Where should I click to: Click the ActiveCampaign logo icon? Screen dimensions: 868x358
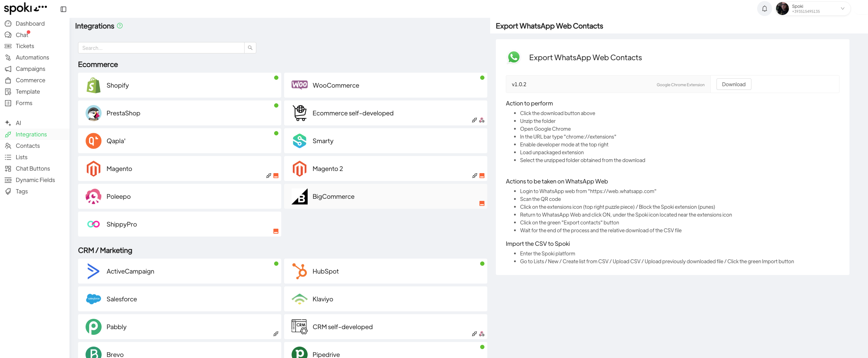coord(93,271)
